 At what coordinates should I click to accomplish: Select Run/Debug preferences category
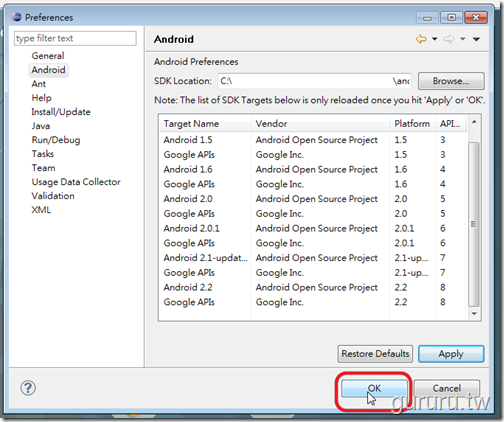[x=56, y=140]
